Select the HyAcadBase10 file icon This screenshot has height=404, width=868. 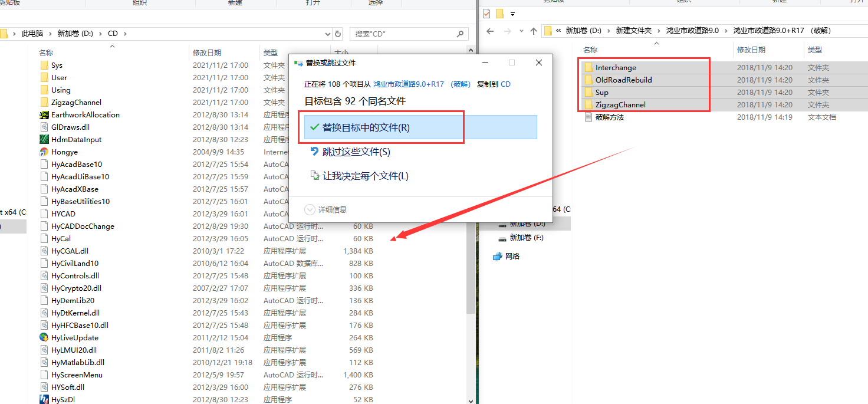tap(44, 165)
